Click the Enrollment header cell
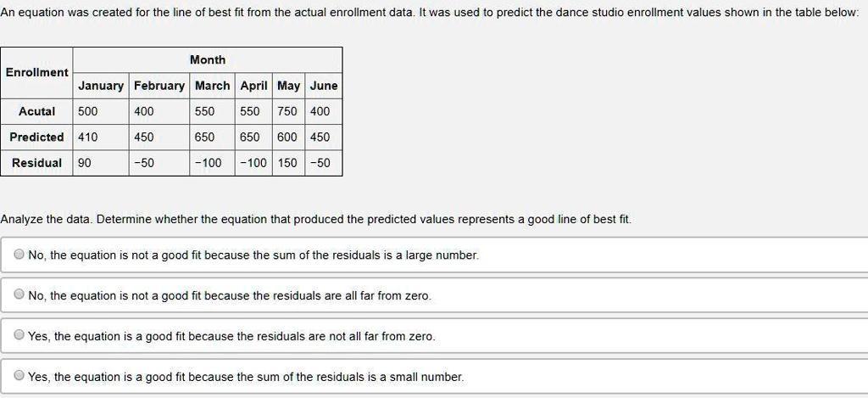This screenshot has width=868, height=398. pyautogui.click(x=36, y=73)
